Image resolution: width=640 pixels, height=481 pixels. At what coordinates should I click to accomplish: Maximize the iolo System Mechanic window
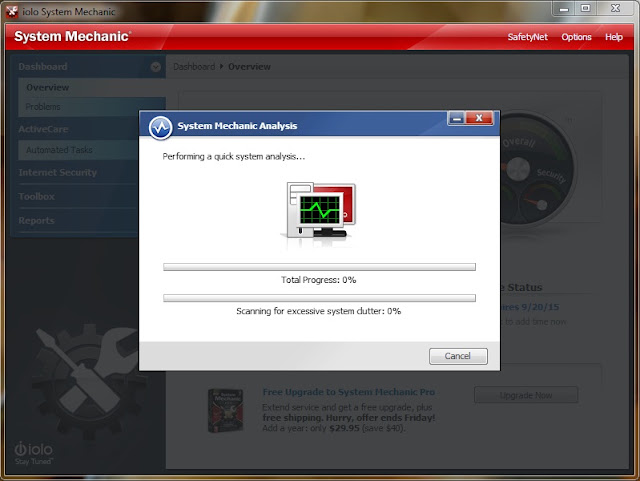(585, 9)
